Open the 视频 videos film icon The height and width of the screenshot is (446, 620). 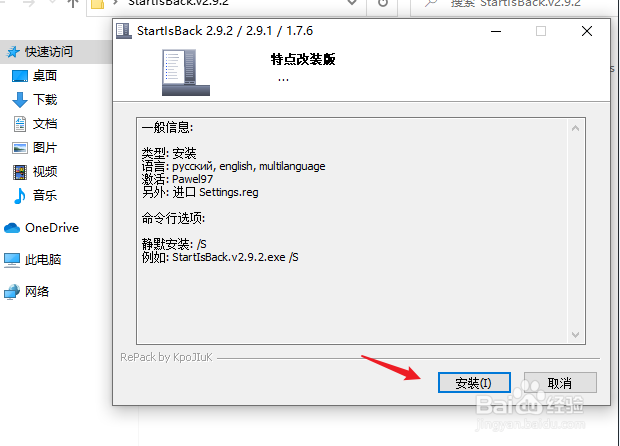[x=20, y=172]
